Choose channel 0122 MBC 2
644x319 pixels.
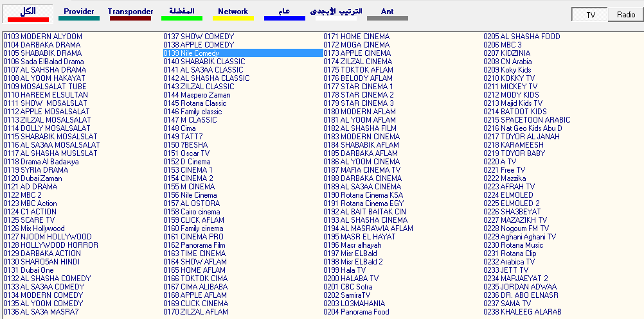click(x=22, y=194)
